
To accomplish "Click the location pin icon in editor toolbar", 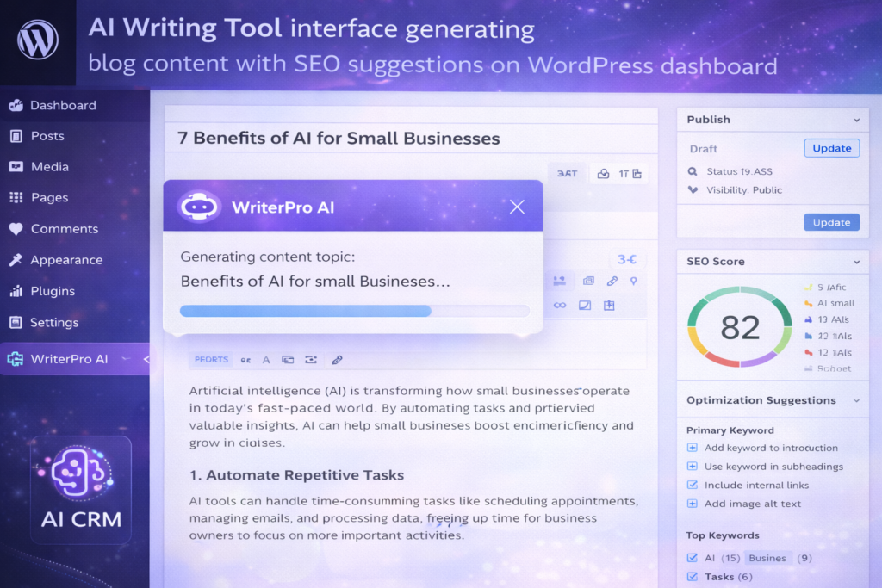I will (634, 281).
